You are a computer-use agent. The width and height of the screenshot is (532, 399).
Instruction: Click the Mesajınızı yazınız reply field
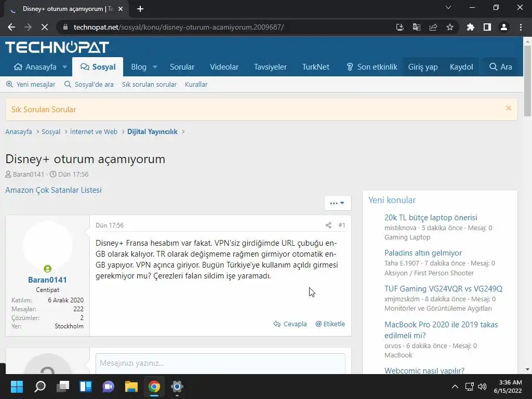(220, 363)
